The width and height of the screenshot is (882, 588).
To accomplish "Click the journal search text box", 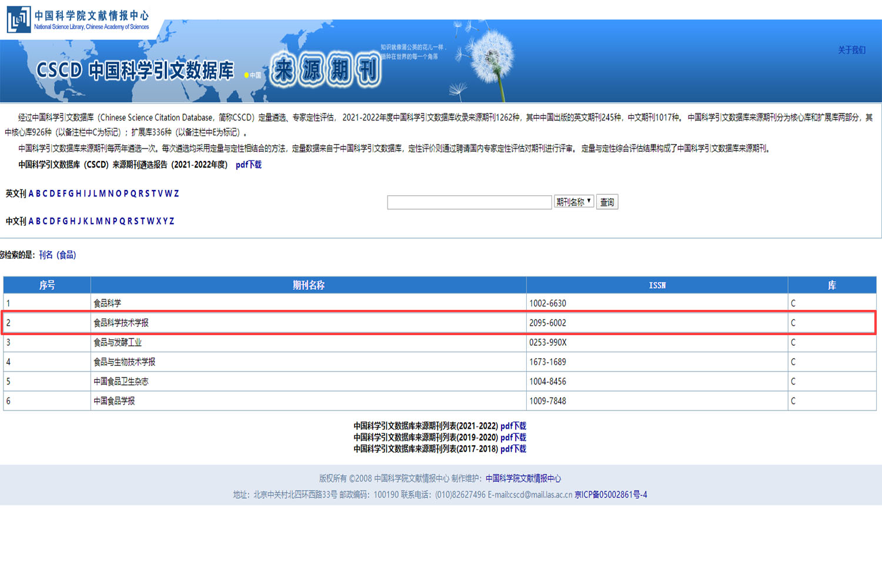I will (469, 202).
